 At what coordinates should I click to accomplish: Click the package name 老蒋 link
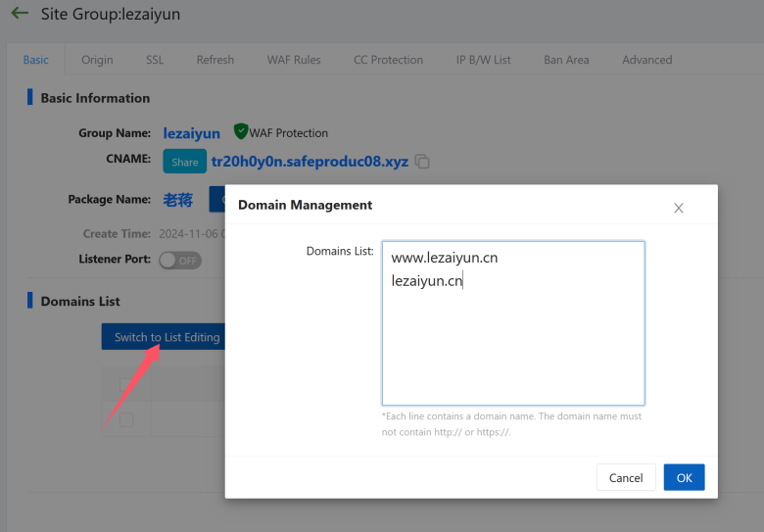[178, 200]
